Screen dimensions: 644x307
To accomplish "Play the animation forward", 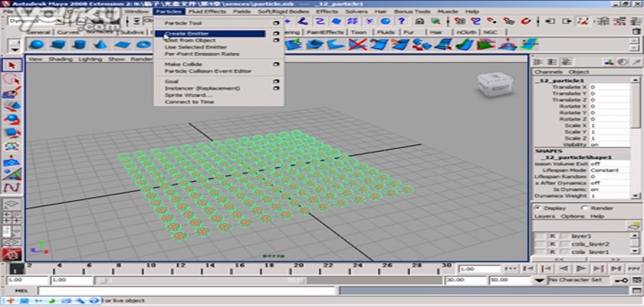I will 580,269.
